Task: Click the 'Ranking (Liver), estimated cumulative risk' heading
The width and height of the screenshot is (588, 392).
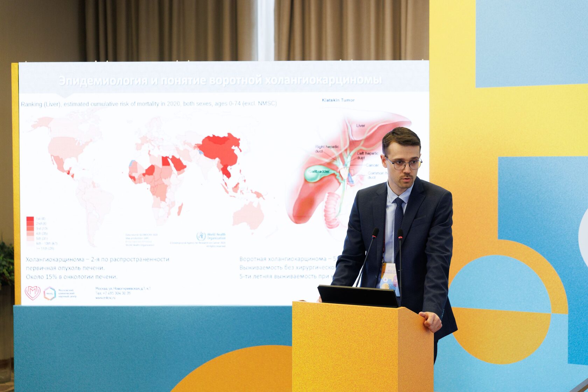Action: point(149,104)
